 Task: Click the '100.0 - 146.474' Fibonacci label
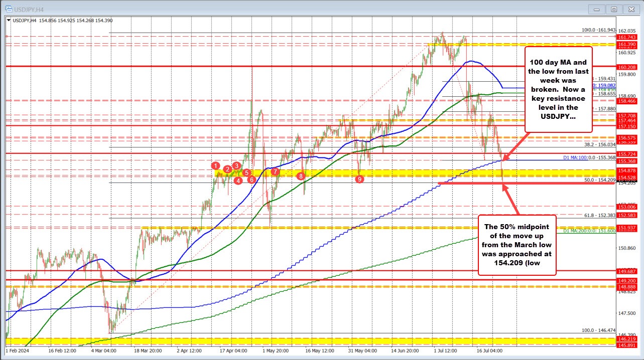[x=598, y=330]
